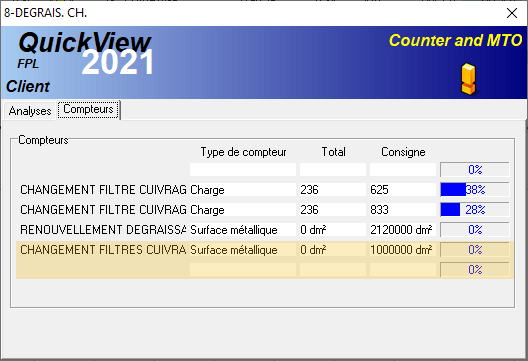Click Surface métallique in the RENOUVELLEMENT DEGRAISSA row
Screen dimensions: 528x361
pyautogui.click(x=243, y=230)
